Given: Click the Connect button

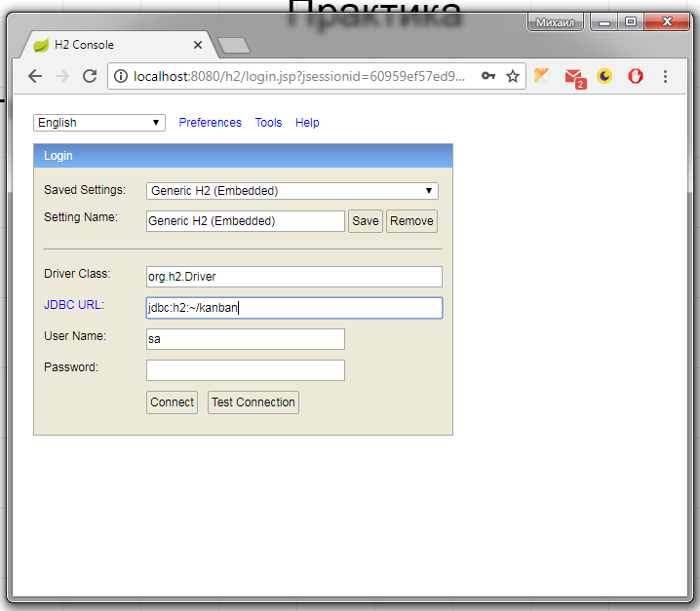Looking at the screenshot, I should click(172, 402).
